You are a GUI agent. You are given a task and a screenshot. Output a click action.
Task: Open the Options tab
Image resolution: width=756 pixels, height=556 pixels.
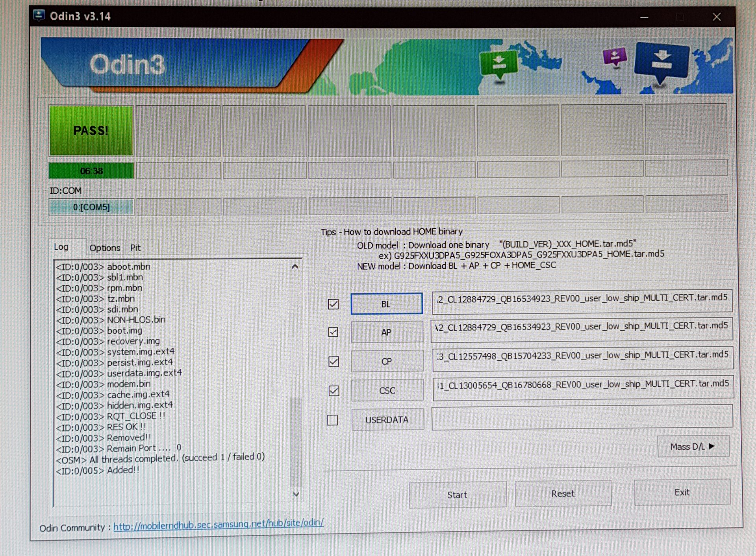click(105, 248)
